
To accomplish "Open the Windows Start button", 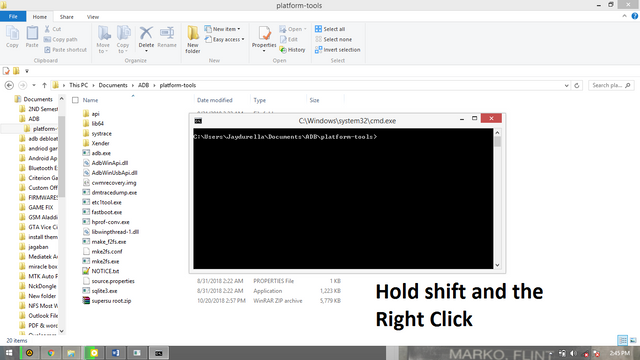I will [x=9, y=353].
